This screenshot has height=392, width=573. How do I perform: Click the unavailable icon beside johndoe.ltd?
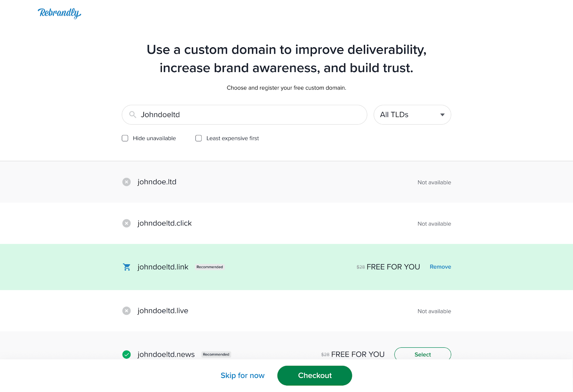(126, 182)
